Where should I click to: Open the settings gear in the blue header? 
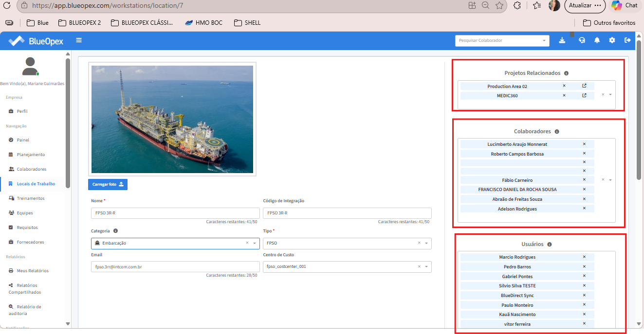click(x=612, y=40)
